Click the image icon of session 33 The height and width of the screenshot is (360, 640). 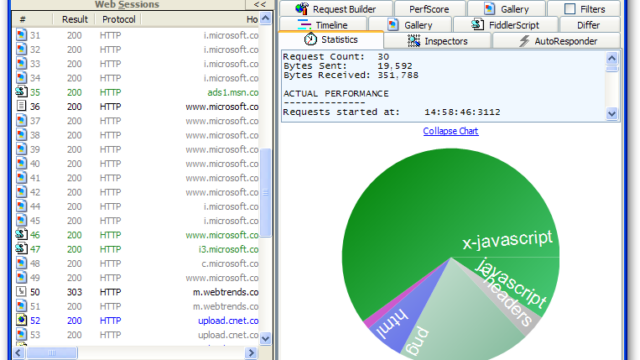(21, 64)
